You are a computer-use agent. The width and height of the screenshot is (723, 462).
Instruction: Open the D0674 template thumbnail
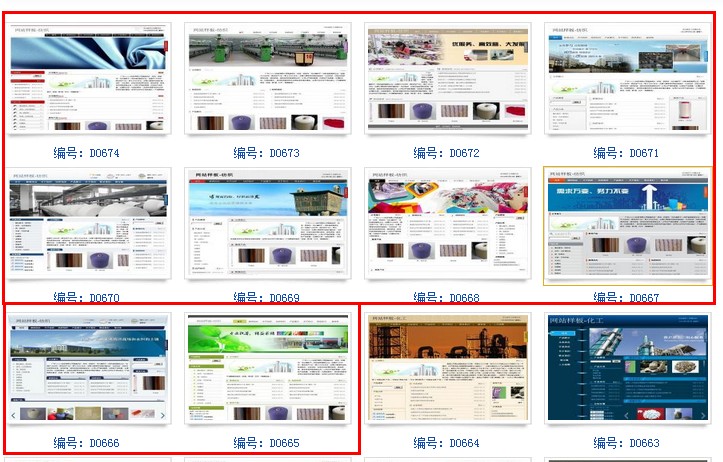[x=88, y=80]
